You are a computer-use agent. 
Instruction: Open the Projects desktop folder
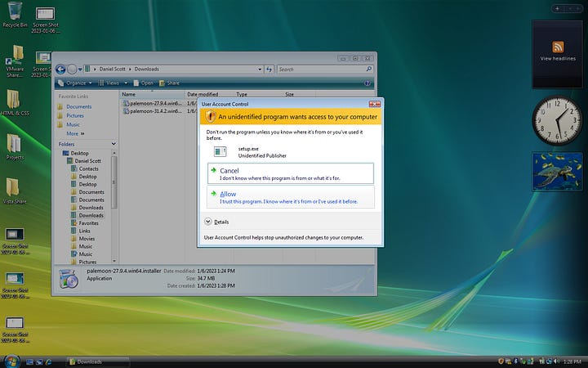click(15, 147)
